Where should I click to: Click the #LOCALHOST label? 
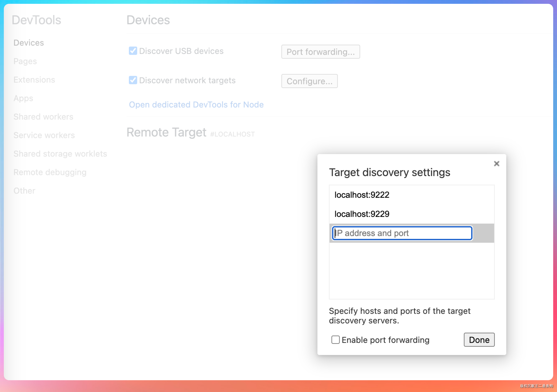[x=232, y=134]
